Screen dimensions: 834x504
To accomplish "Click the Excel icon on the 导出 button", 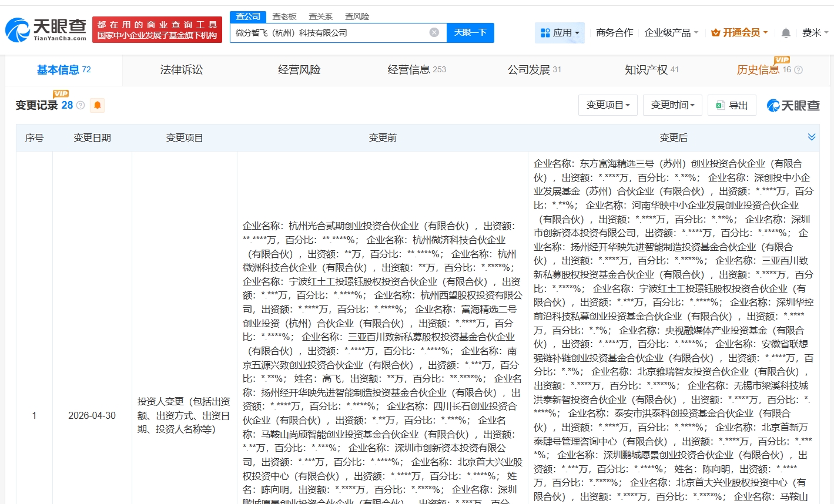I will tap(720, 105).
